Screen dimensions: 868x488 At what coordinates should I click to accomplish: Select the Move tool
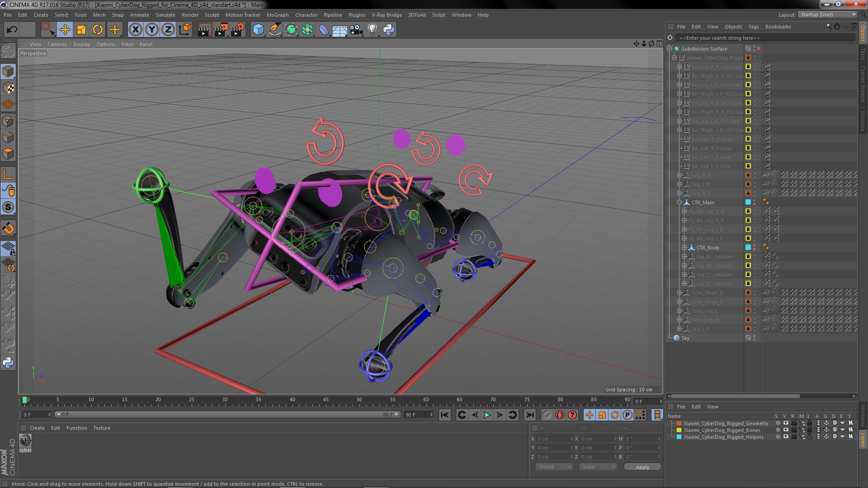click(x=65, y=30)
